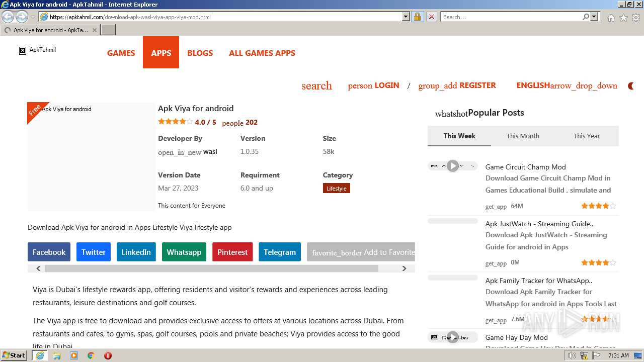Image resolution: width=644 pixels, height=362 pixels.
Task: Close the Apk Viya for android tab
Action: pos(95,30)
